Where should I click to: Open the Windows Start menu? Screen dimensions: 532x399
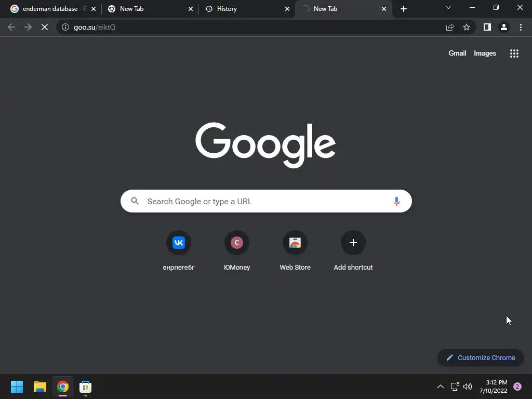point(17,387)
